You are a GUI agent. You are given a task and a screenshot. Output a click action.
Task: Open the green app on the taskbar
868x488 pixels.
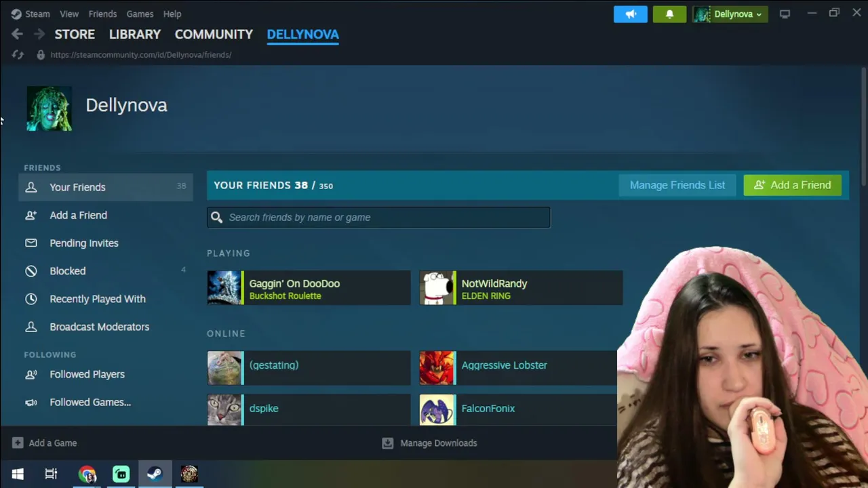[121, 474]
